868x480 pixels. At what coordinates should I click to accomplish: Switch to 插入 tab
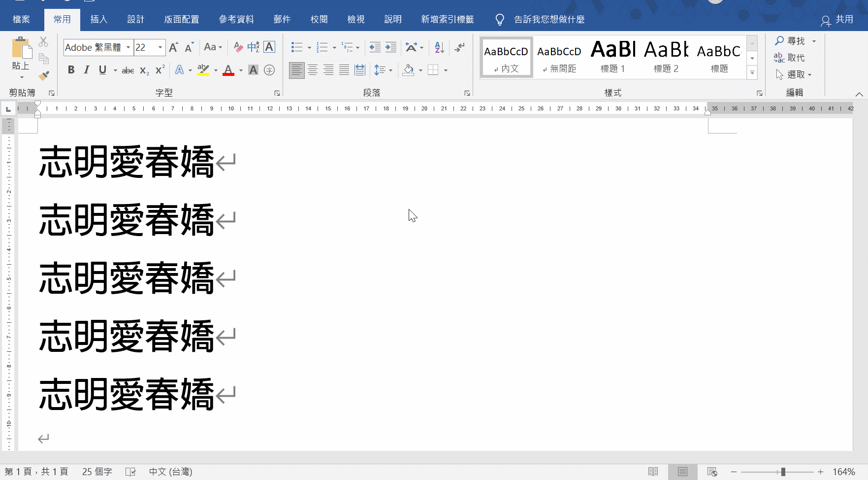coord(99,19)
